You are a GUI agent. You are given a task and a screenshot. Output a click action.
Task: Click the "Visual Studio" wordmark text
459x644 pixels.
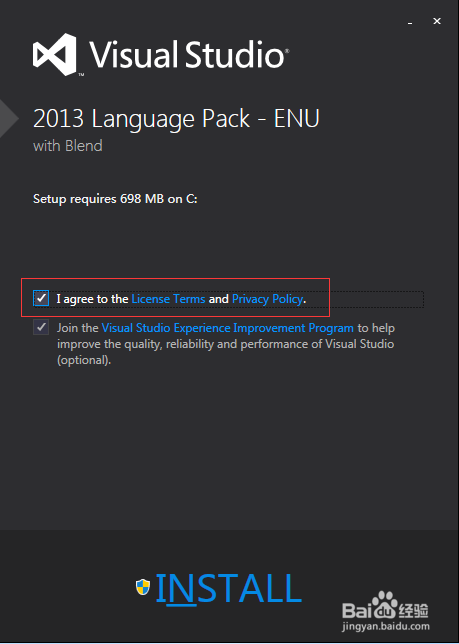tap(189, 54)
